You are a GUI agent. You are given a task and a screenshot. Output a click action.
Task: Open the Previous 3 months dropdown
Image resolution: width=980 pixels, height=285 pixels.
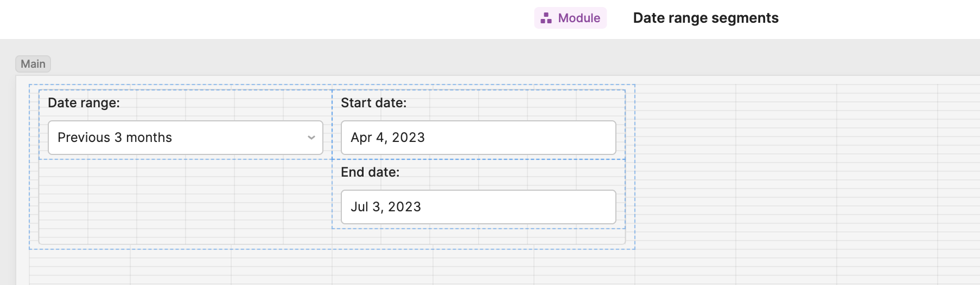(185, 138)
